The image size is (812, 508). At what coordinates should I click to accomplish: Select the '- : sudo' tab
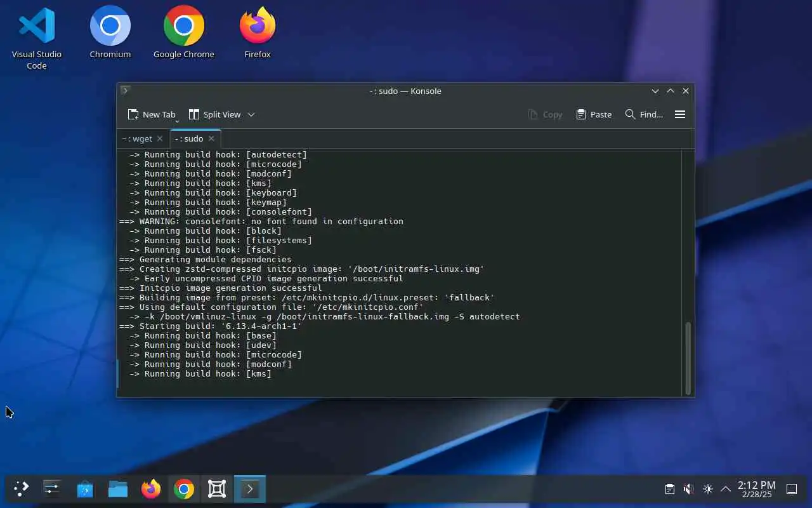click(189, 138)
